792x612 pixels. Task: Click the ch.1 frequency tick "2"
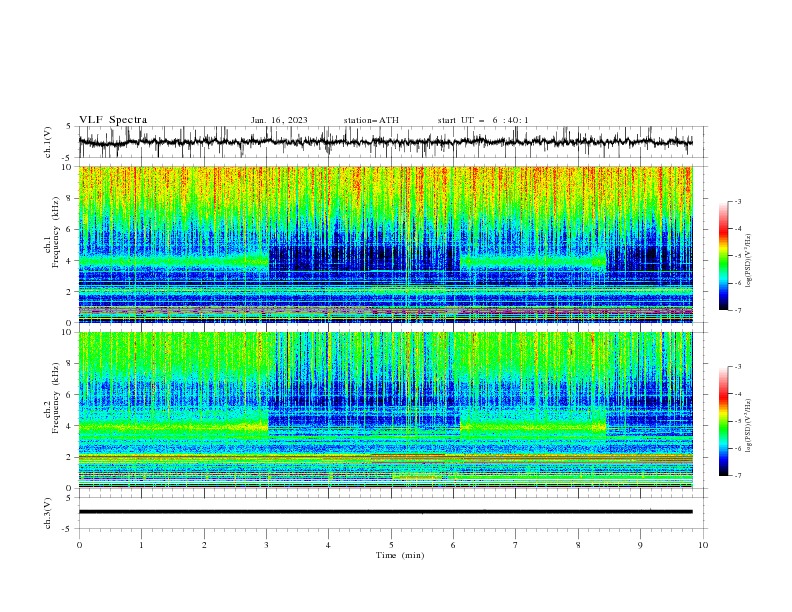(70, 292)
